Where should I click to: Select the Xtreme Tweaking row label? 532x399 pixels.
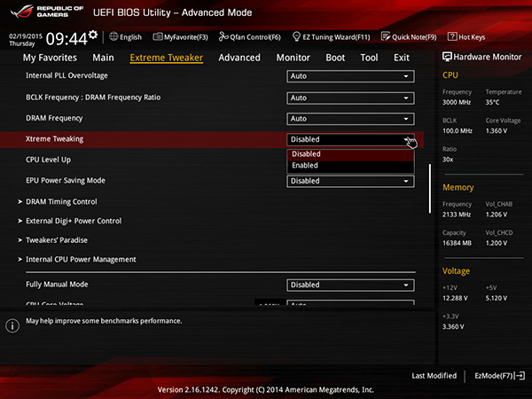click(55, 139)
